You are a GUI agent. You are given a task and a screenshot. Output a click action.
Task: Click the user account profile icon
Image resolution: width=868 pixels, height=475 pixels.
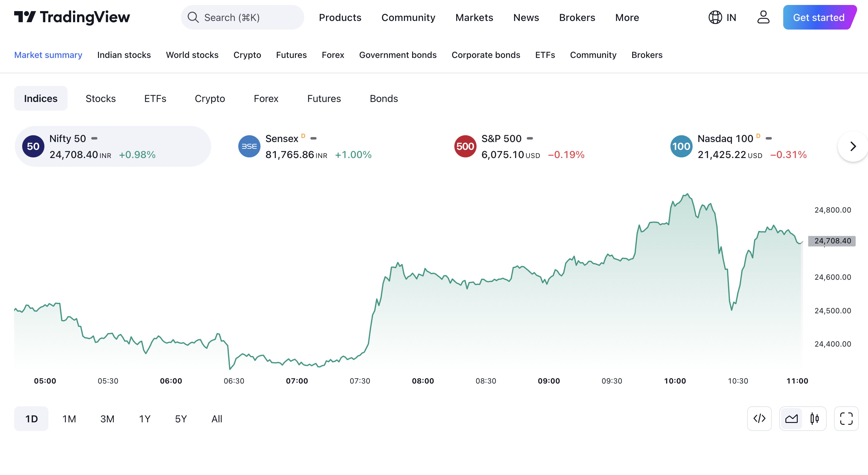pos(763,16)
